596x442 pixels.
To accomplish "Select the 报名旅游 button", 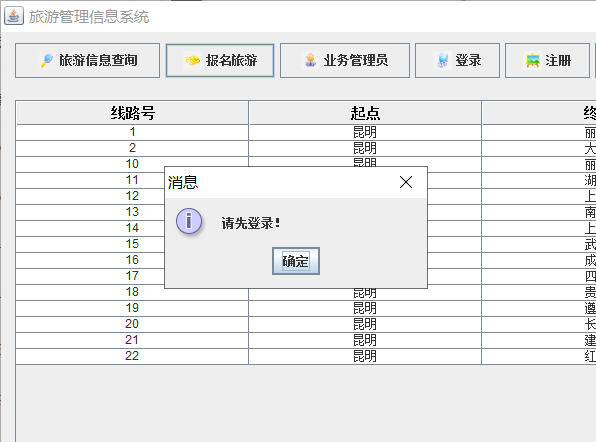I will point(220,60).
